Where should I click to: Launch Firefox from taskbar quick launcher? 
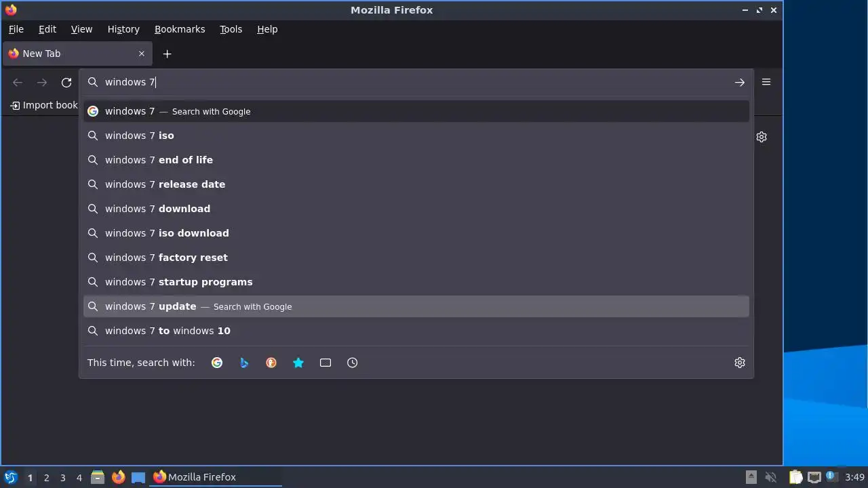[118, 477]
